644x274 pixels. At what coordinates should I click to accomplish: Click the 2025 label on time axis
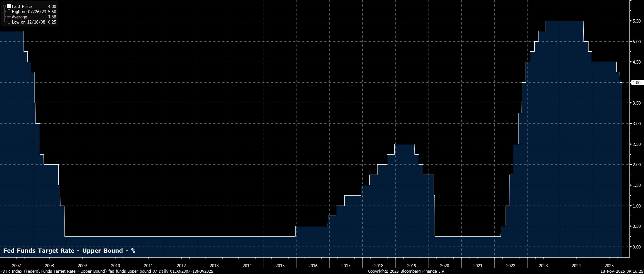pyautogui.click(x=609, y=266)
